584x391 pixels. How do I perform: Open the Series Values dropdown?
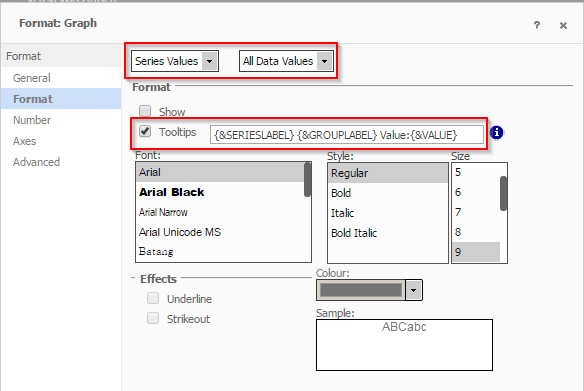click(175, 61)
